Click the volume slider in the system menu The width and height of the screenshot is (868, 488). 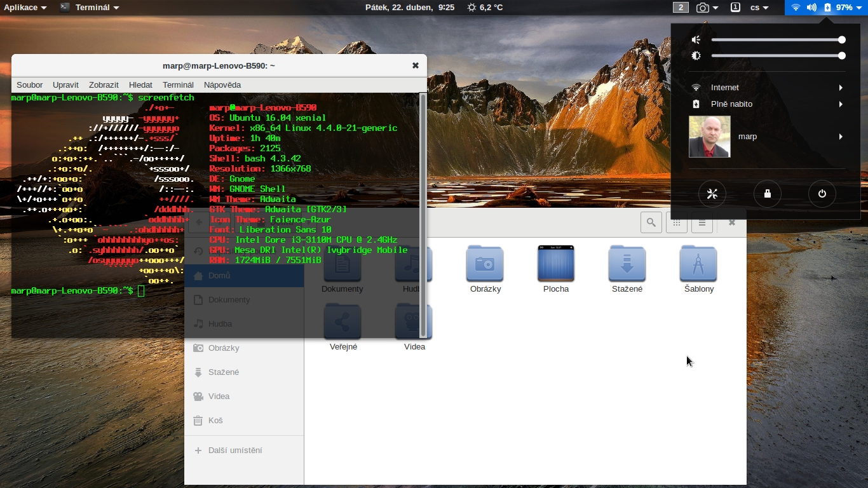click(778, 39)
